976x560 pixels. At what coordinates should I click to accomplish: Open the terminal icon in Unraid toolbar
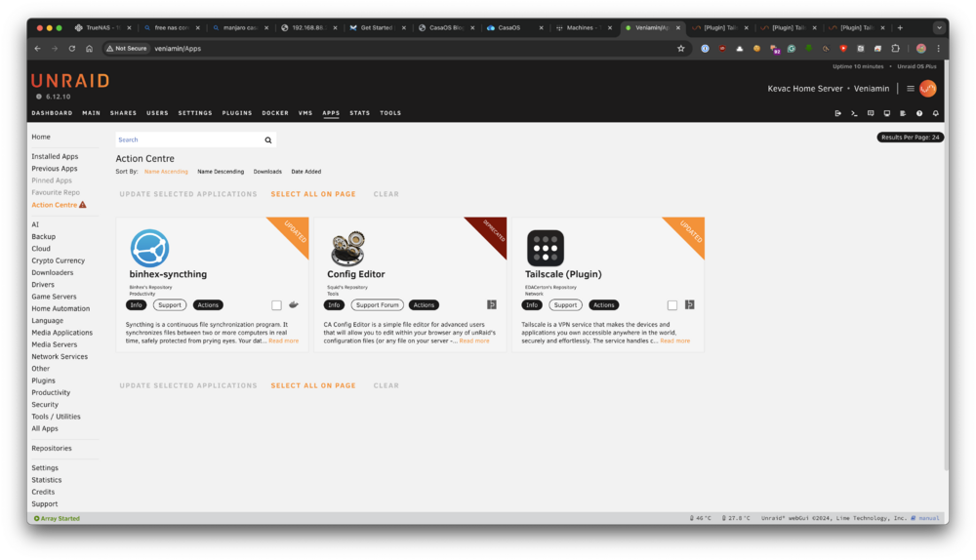coord(854,113)
